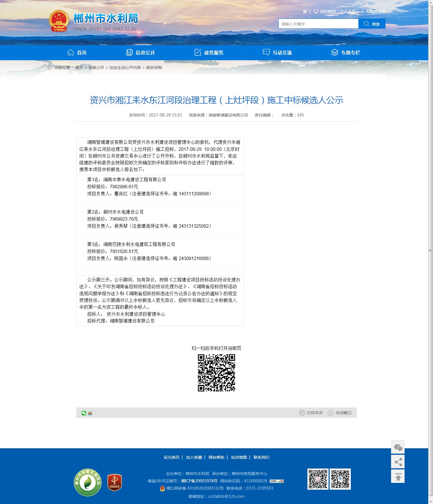
Task: Open the 政务服务 navigation menu item
Action: [x=209, y=53]
